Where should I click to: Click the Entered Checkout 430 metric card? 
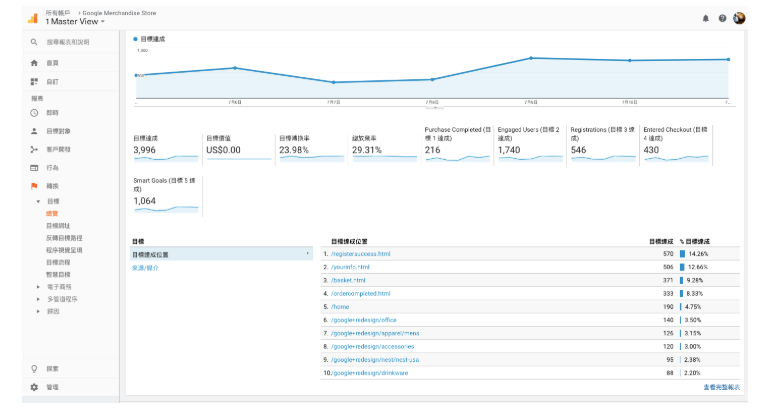tap(676, 144)
